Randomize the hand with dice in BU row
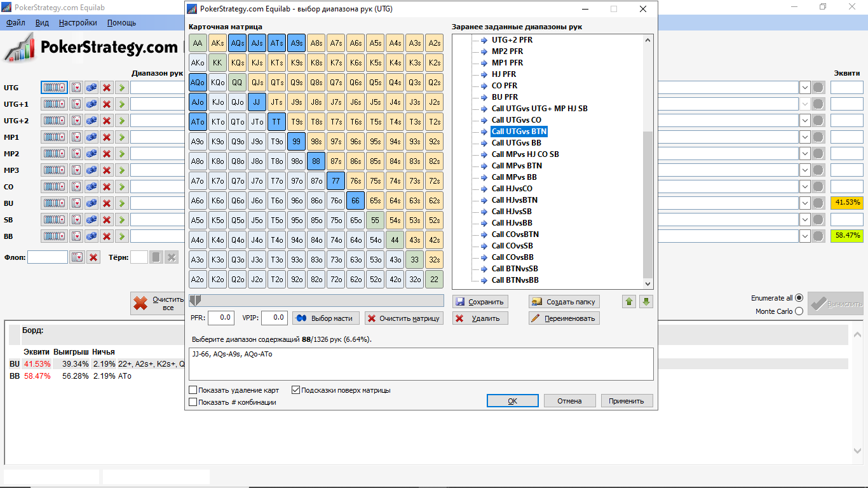 [x=92, y=203]
